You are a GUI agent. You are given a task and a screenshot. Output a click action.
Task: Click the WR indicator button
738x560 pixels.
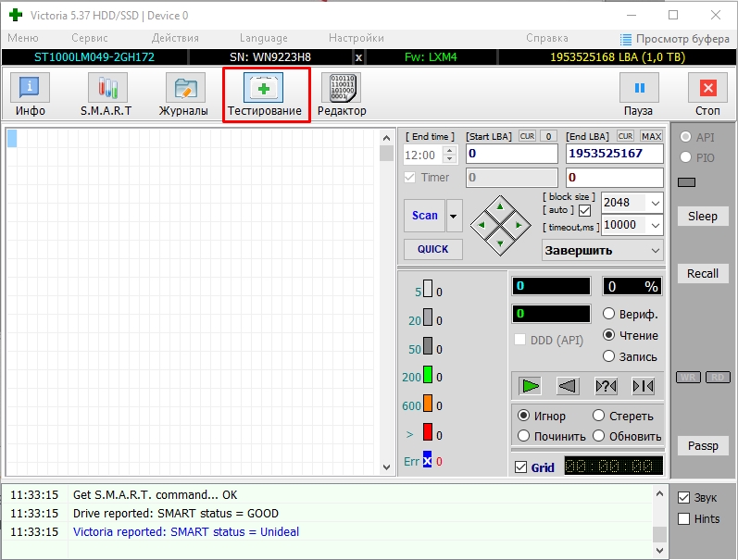[x=688, y=378]
